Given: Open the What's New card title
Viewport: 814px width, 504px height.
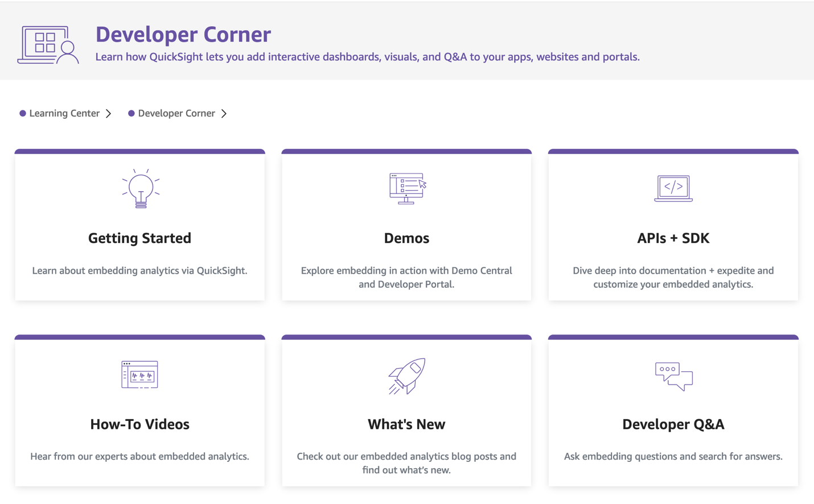Looking at the screenshot, I should 406,424.
